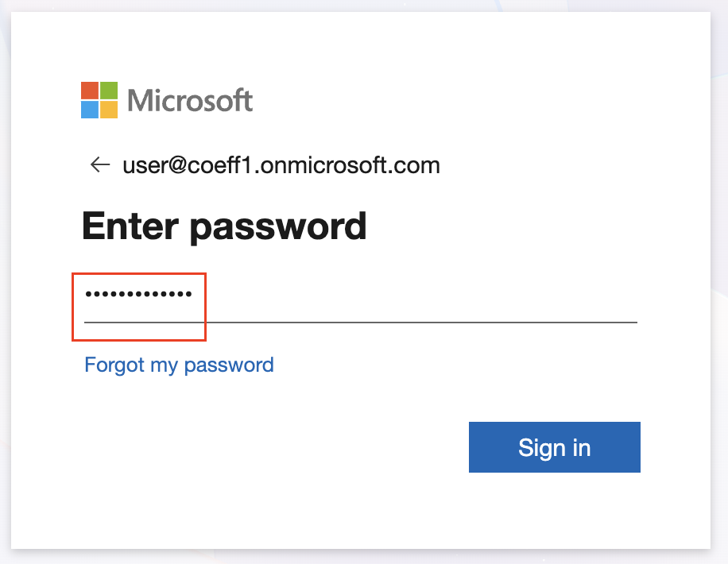The height and width of the screenshot is (564, 728).
Task: Click the green square of the Microsoft logo
Action: (x=109, y=91)
